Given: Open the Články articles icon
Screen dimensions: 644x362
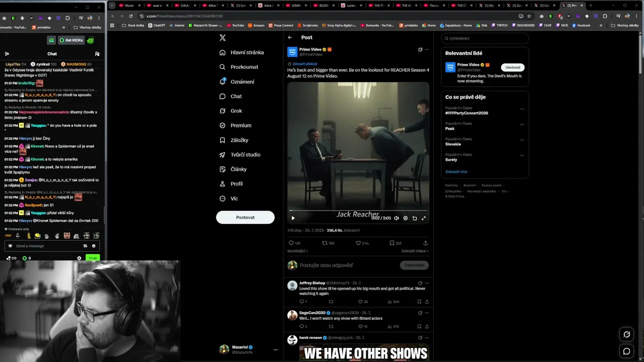Looking at the screenshot, I should pos(222,169).
